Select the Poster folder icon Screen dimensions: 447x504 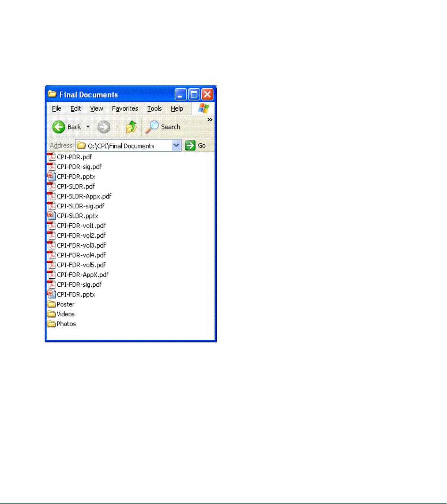[x=51, y=304]
